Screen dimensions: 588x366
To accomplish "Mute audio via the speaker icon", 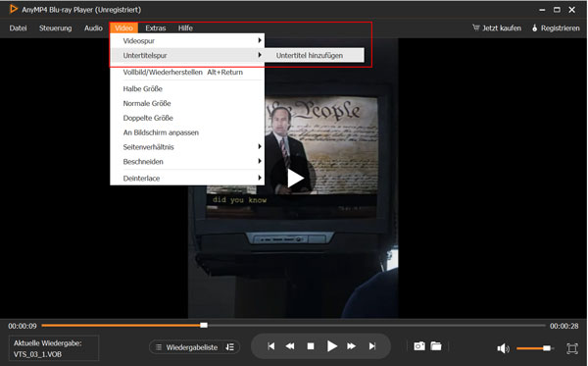I will click(503, 348).
